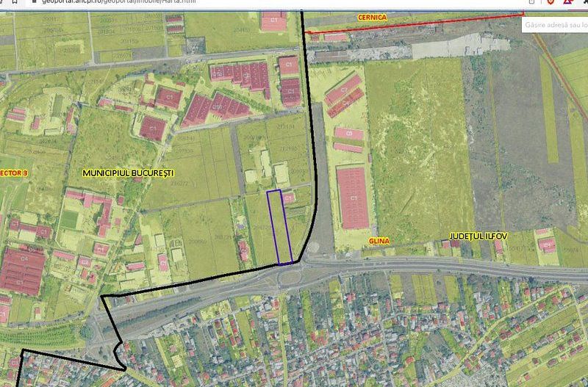This screenshot has height=387, width=588.
Task: Click the MUNICIPIUL BUCUREȘTI label
Action: pos(128,173)
